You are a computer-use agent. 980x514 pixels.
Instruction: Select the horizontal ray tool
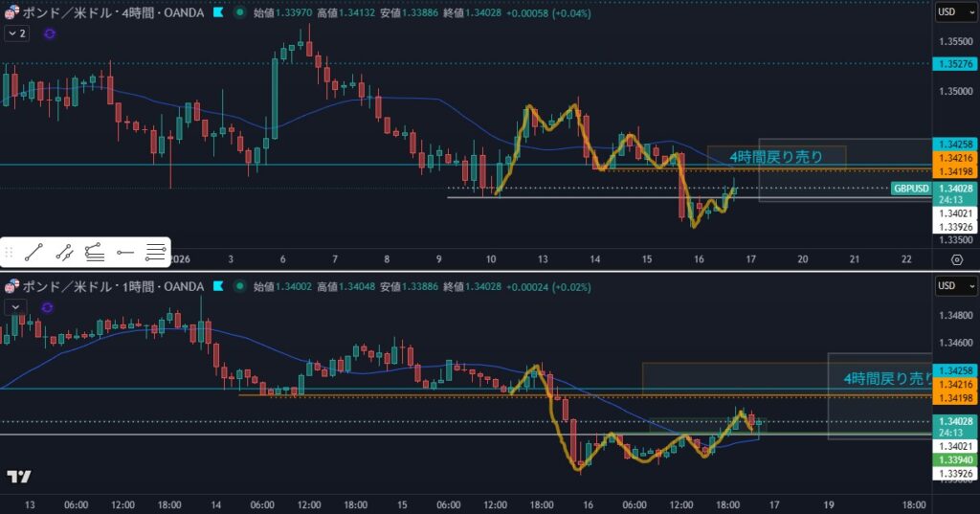point(124,253)
